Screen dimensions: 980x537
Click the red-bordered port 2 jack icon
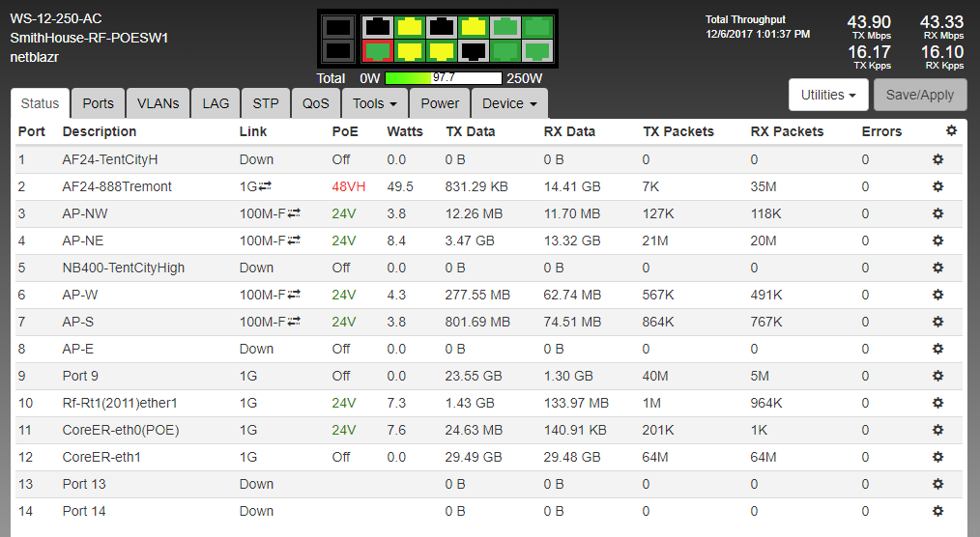click(377, 49)
